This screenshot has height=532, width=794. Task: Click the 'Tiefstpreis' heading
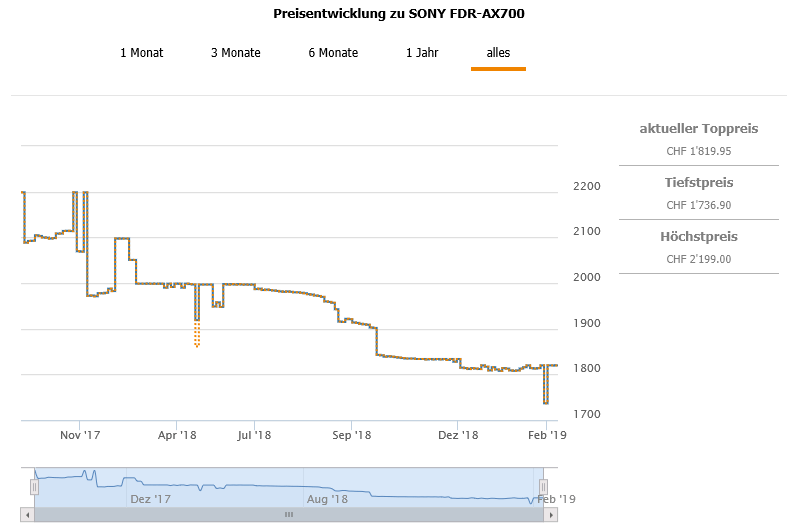click(699, 183)
